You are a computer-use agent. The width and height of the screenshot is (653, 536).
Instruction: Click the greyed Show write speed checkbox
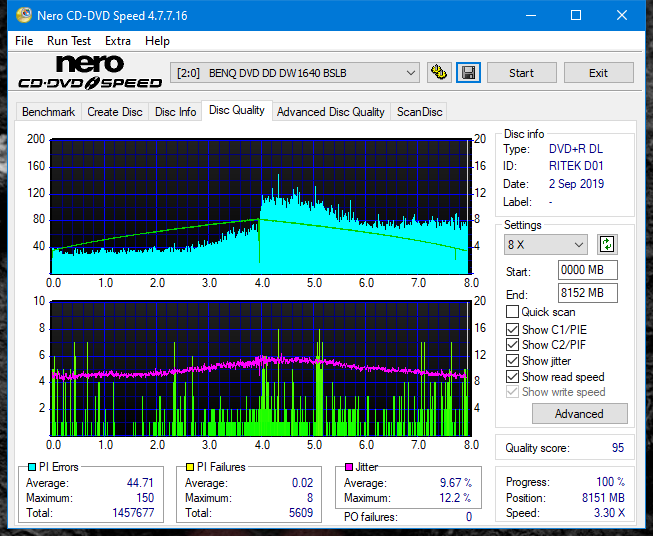coord(512,392)
